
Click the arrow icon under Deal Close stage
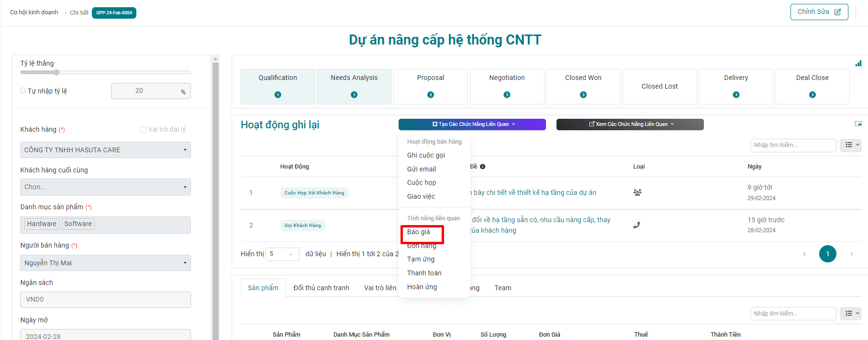(812, 95)
